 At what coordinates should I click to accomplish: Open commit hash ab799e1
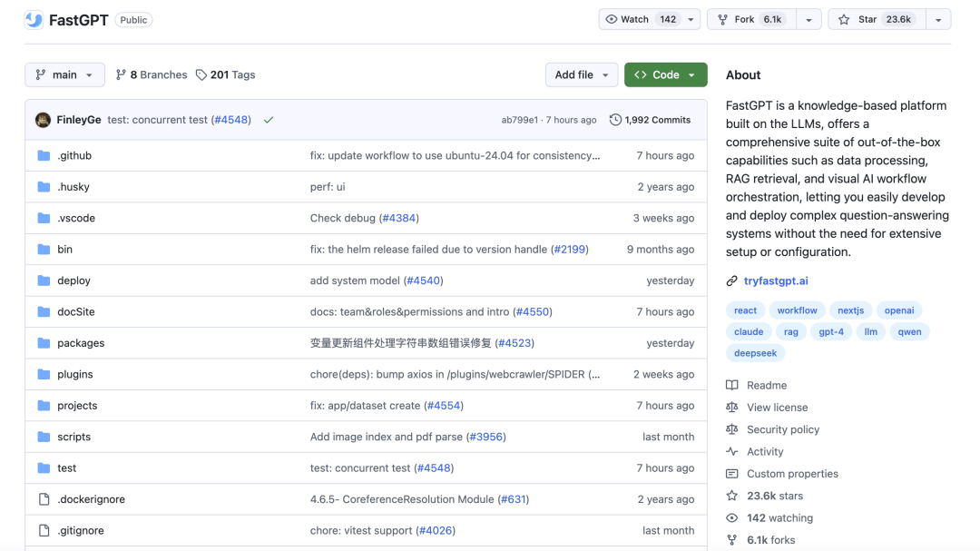click(519, 120)
